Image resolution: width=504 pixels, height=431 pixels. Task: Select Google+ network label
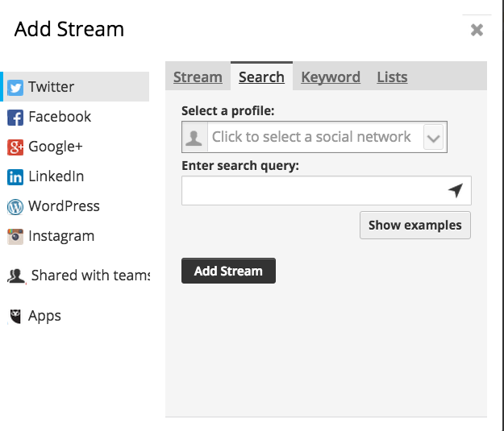56,147
